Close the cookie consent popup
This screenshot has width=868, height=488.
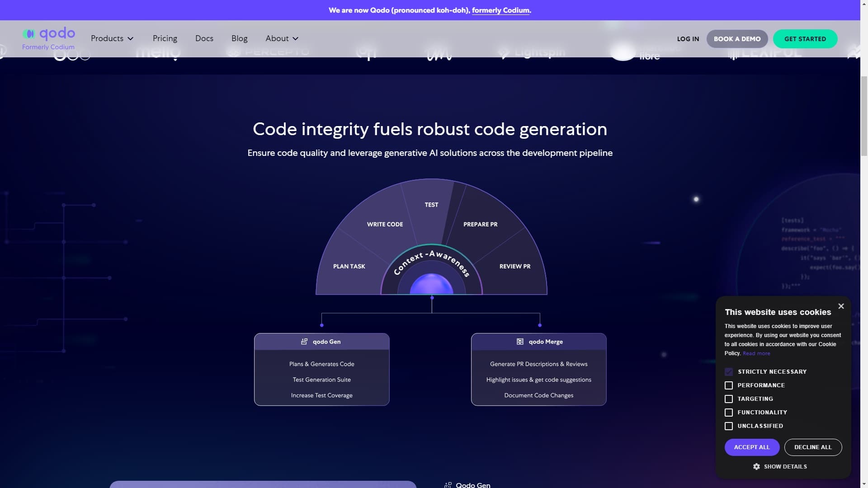click(841, 306)
